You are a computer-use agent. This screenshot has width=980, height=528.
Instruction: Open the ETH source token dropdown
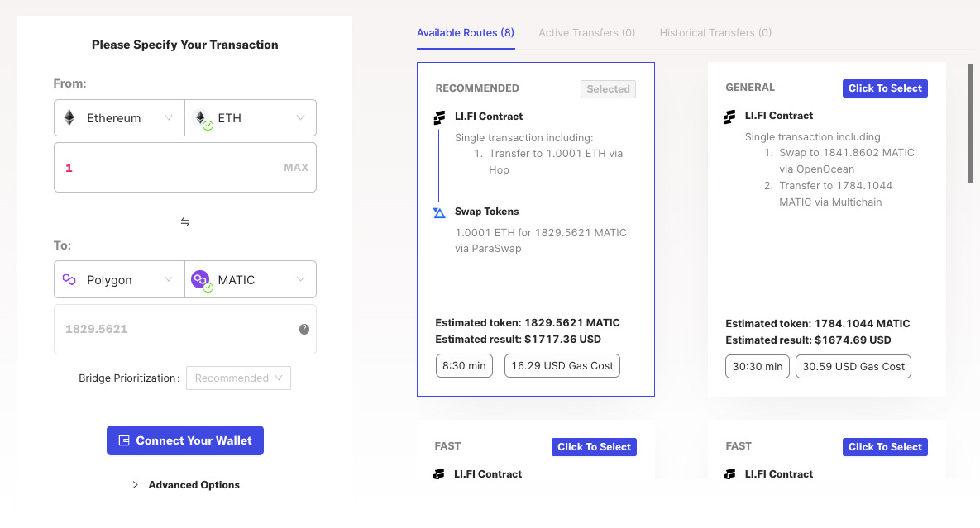[x=251, y=118]
